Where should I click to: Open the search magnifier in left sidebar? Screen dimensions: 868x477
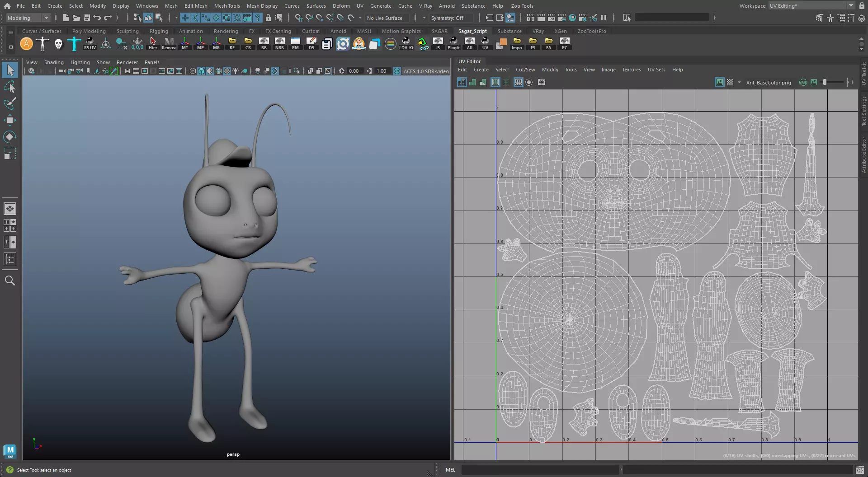click(10, 281)
